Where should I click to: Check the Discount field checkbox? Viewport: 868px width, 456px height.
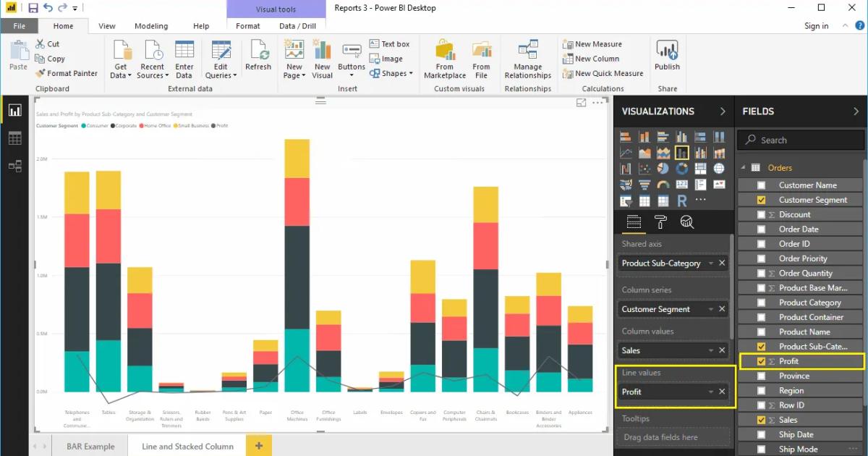762,214
